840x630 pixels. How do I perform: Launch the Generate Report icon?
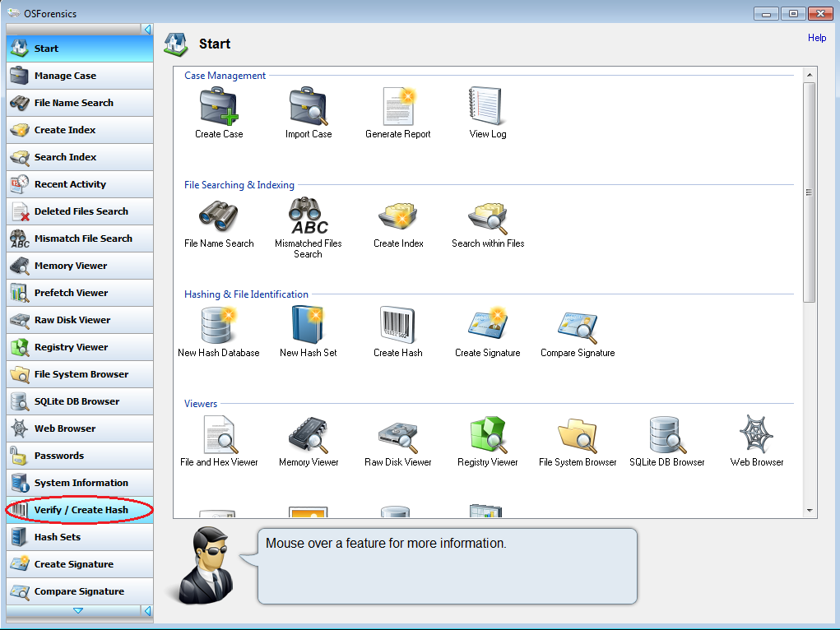[398, 107]
